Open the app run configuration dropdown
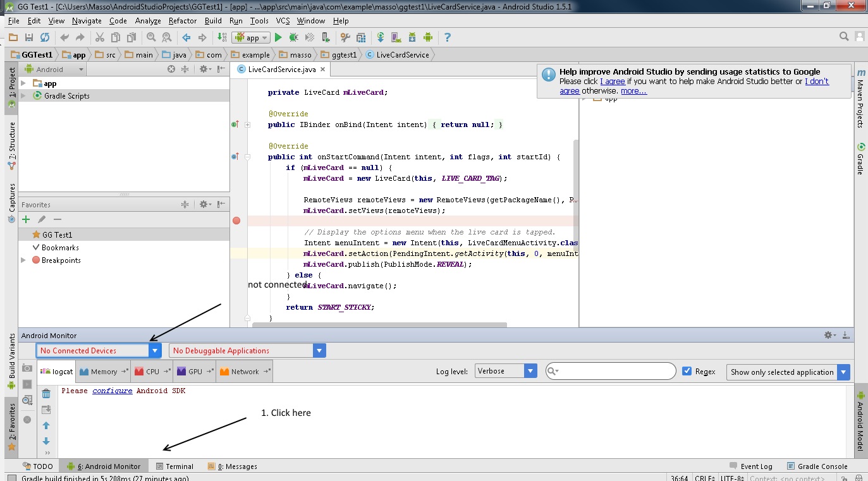Viewport: 868px width, 481px height. [x=251, y=38]
